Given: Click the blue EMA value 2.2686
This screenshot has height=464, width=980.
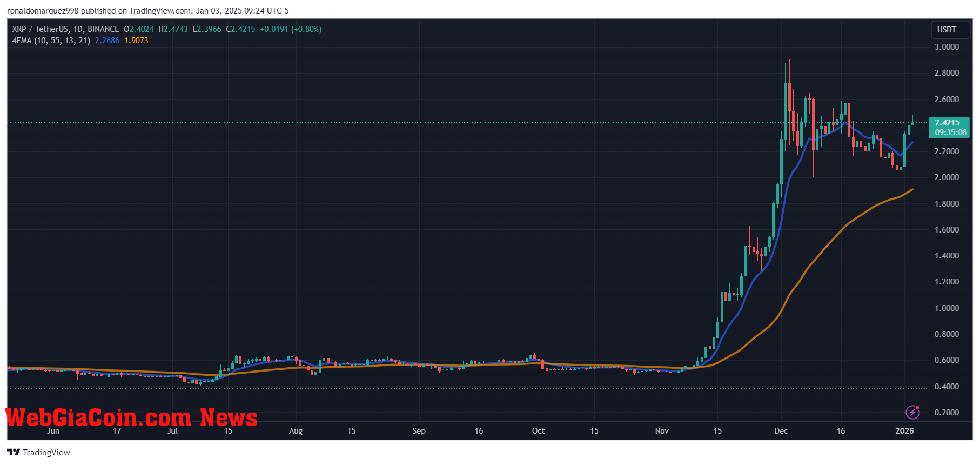Looking at the screenshot, I should point(107,41).
